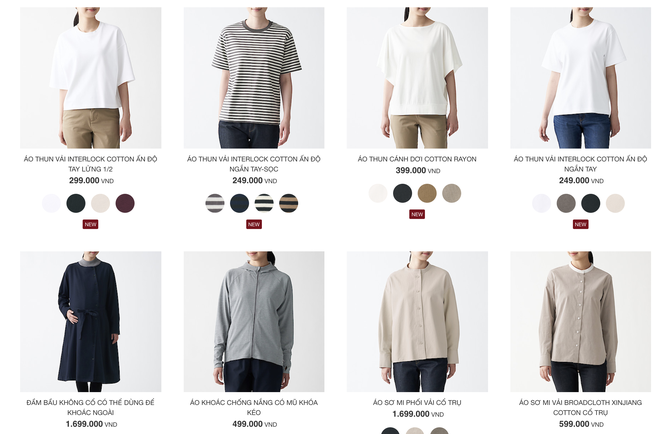This screenshot has width=660, height=434.
Task: View the beige stand-collar shirt image
Action: (x=417, y=322)
